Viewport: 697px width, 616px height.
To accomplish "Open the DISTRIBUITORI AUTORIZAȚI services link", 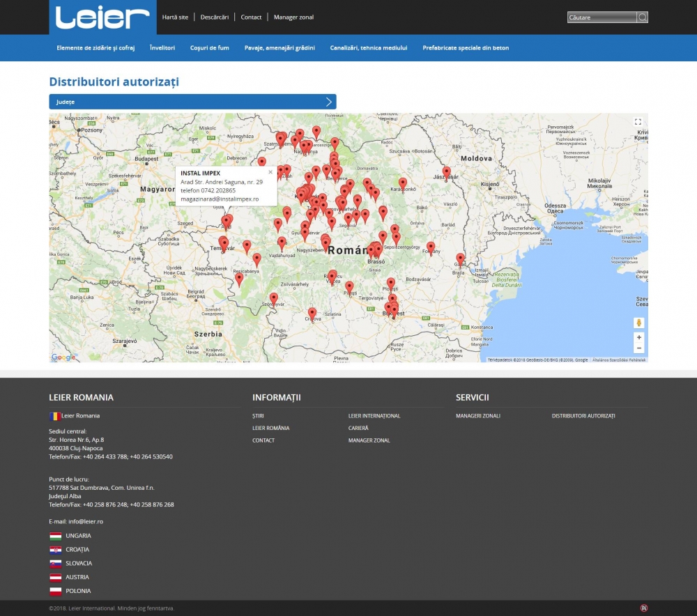I will pyautogui.click(x=583, y=416).
